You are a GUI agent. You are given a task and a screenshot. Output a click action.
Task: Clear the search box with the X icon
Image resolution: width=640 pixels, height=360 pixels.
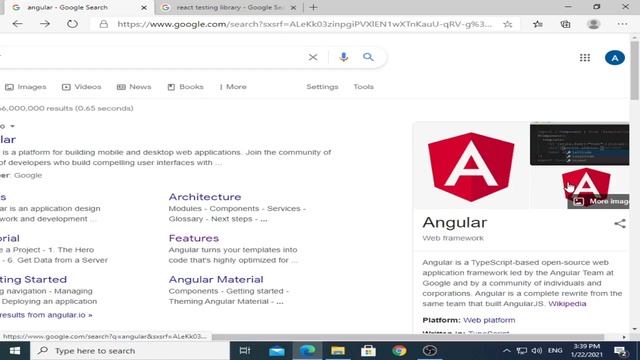313,58
